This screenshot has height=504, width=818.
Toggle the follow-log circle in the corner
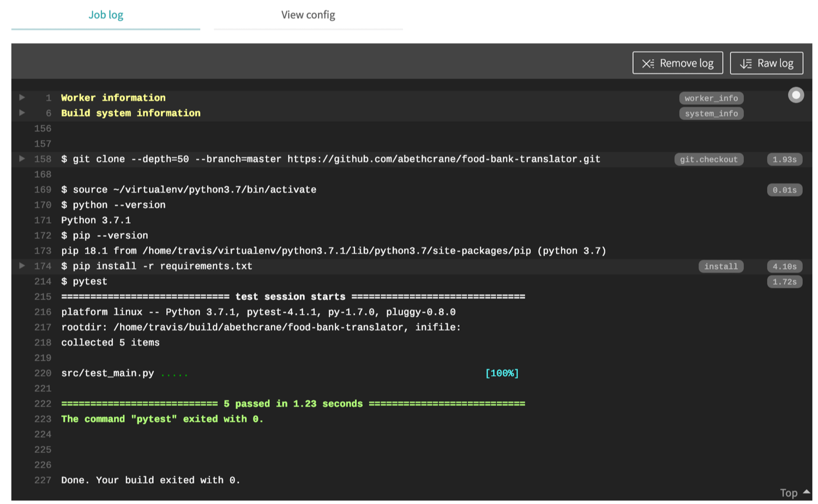click(x=796, y=95)
